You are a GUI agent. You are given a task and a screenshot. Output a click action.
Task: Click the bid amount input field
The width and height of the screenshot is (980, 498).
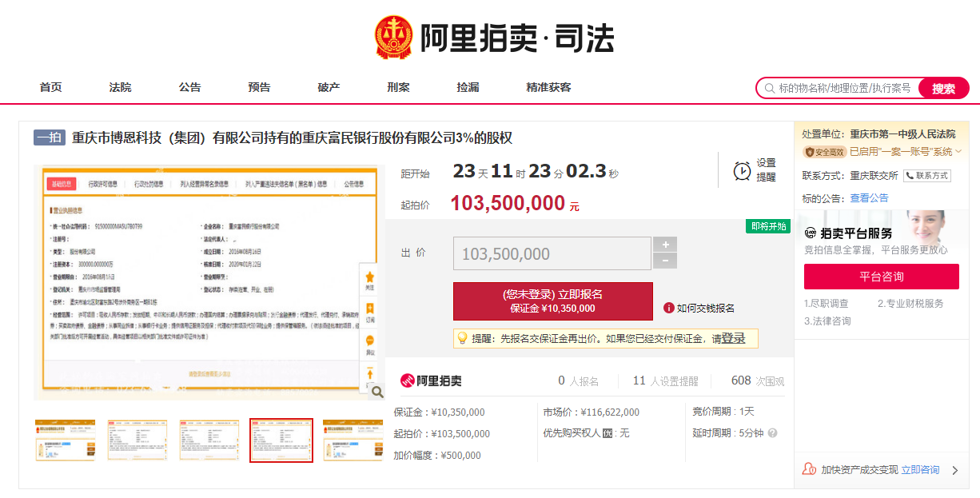point(551,253)
